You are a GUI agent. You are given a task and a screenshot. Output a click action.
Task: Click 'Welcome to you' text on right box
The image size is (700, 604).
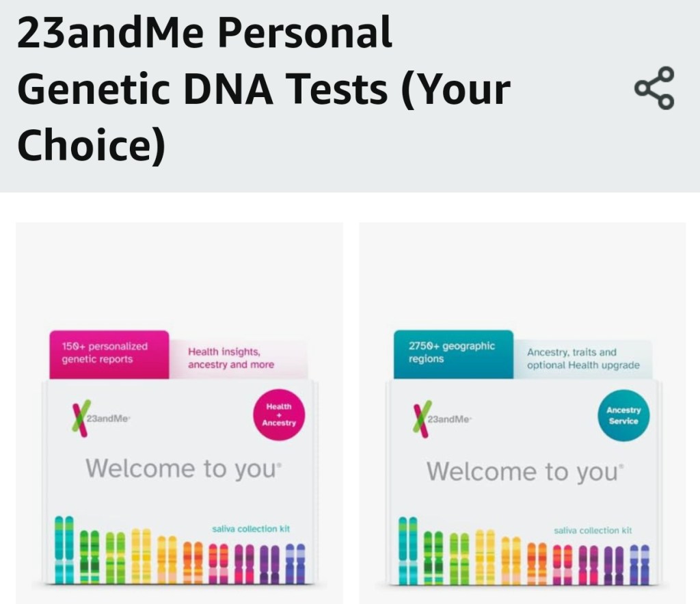point(525,471)
